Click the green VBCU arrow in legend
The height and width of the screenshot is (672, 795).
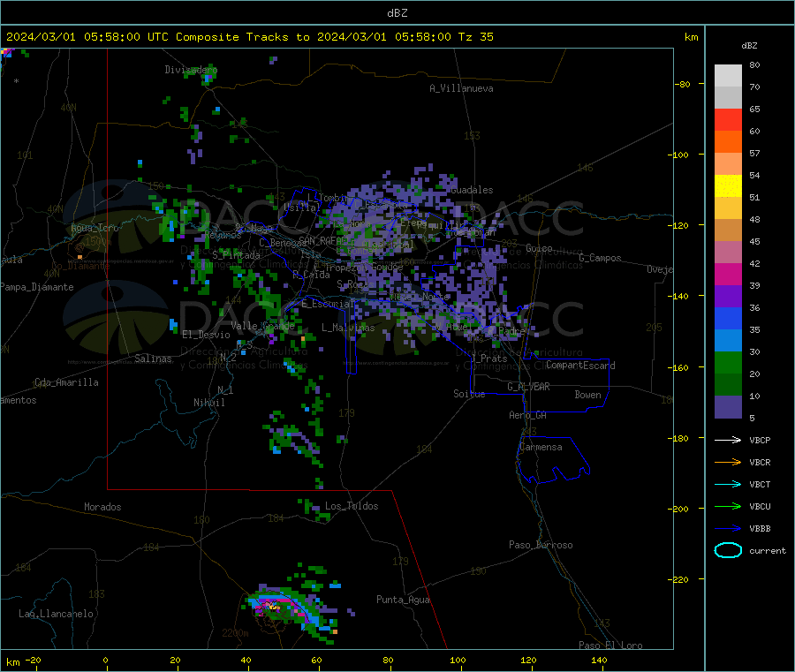coord(728,506)
